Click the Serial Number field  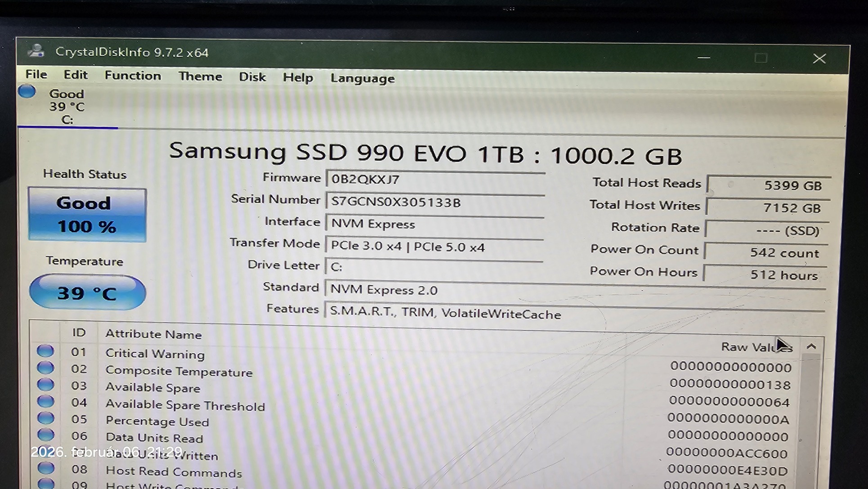(x=434, y=202)
